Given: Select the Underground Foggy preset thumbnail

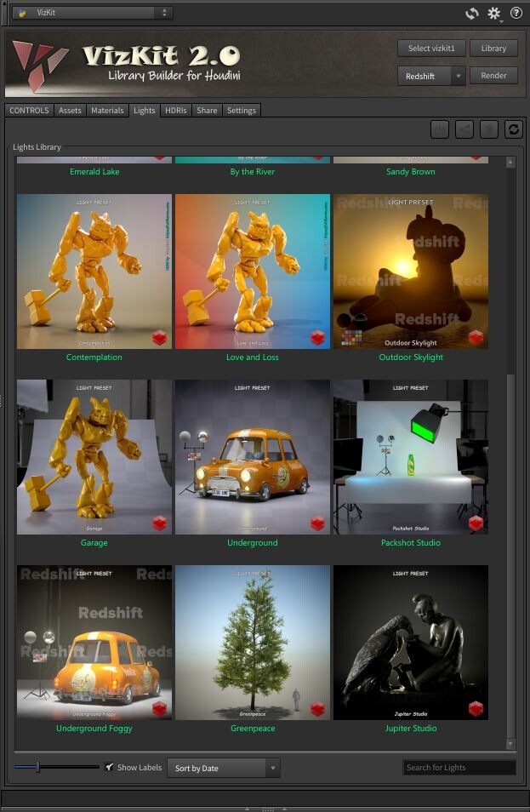Looking at the screenshot, I should (x=94, y=642).
